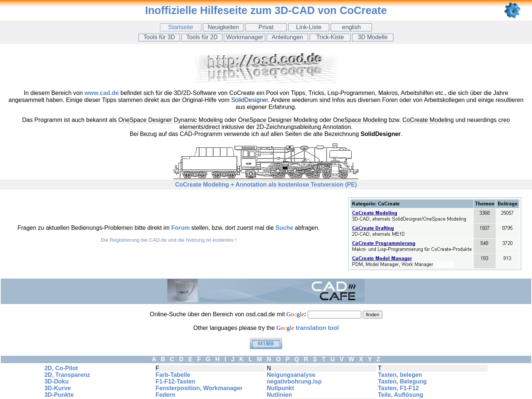The height and width of the screenshot is (399, 532).
Task: Click the free registration note text
Action: [x=168, y=240]
